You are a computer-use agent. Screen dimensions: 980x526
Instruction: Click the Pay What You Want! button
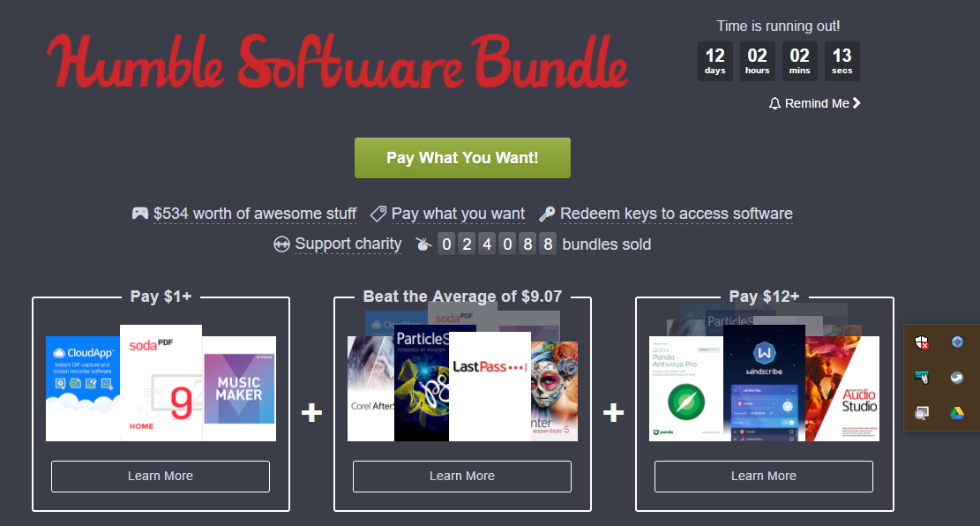click(x=462, y=158)
